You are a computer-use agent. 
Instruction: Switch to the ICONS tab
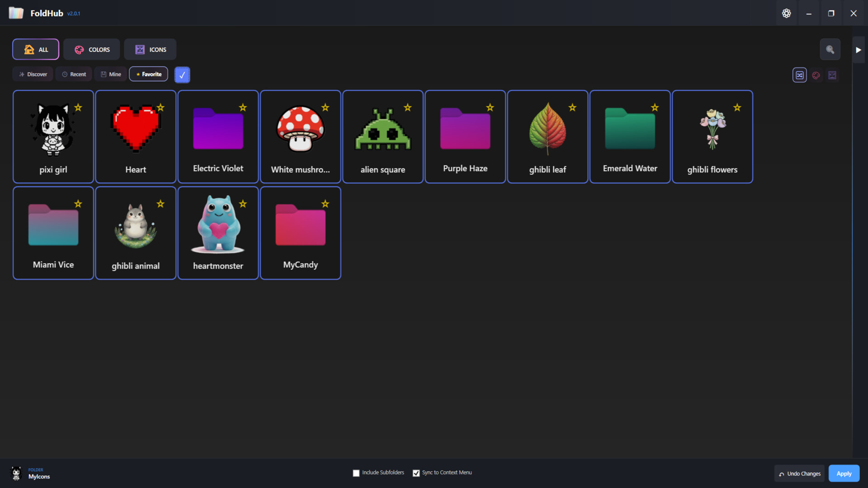(150, 49)
